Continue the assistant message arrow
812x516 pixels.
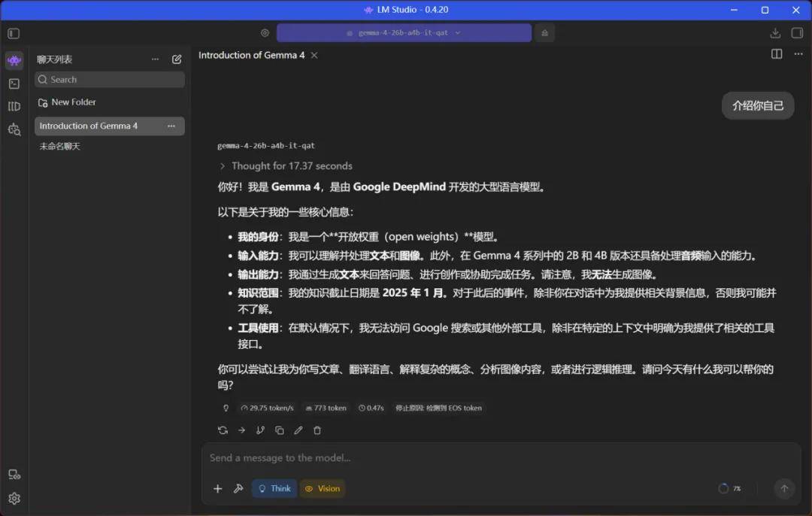[241, 430]
